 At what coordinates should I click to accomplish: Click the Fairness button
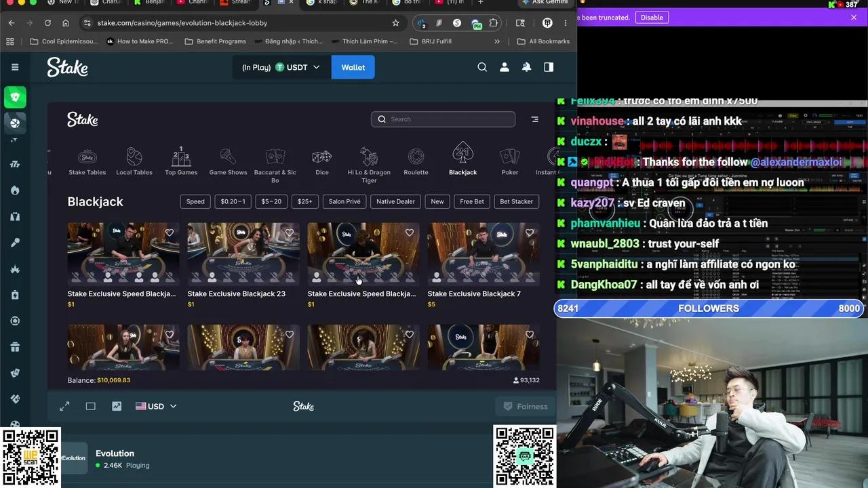pos(525,407)
